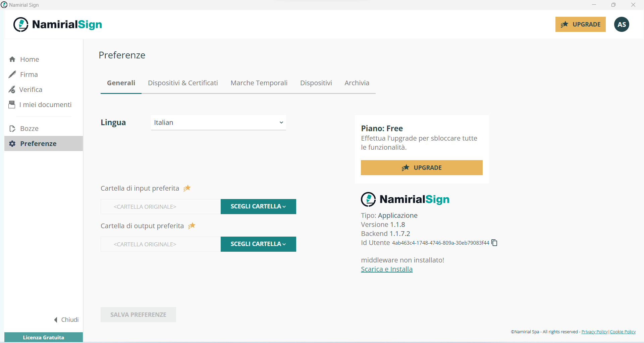Open the Marche Temporali tab
Viewport: 644px width, 343px height.
tap(259, 83)
